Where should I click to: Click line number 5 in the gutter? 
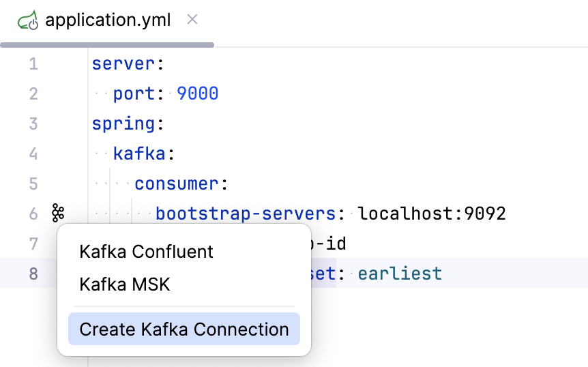[x=33, y=184]
